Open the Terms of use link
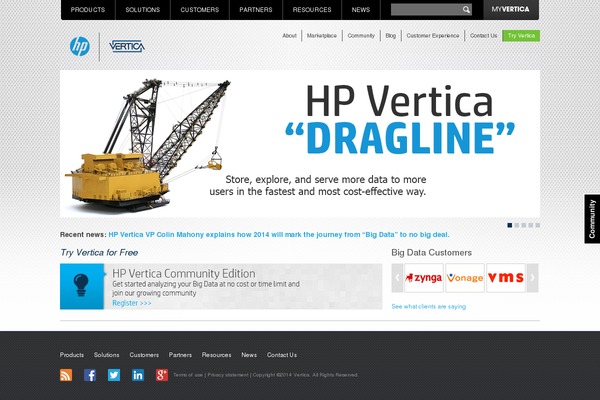The image size is (600, 400). [188, 375]
